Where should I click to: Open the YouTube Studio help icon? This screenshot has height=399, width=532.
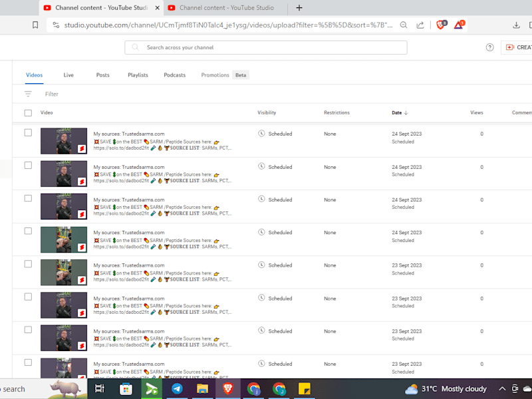(489, 47)
